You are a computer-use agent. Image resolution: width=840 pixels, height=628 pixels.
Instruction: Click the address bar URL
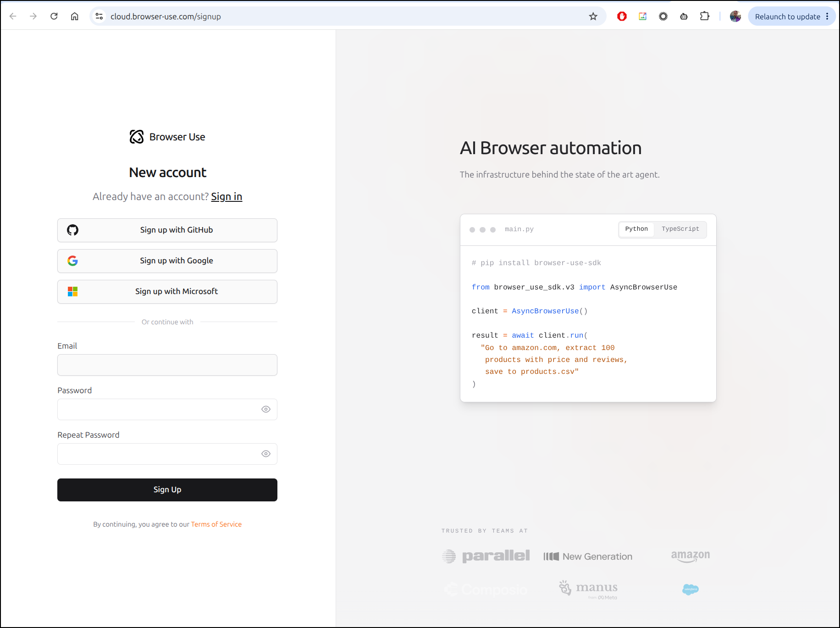[166, 17]
